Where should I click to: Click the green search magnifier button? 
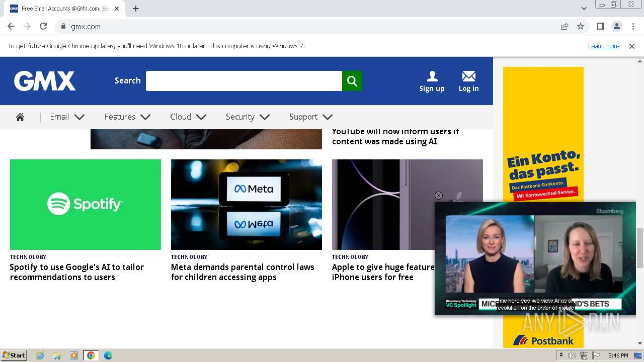tap(352, 81)
